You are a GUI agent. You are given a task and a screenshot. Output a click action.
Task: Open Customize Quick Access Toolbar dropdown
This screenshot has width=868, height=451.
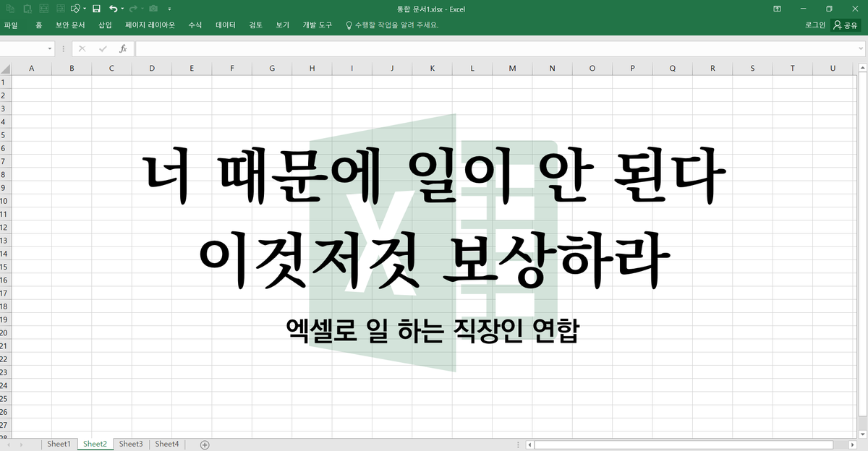pos(169,9)
